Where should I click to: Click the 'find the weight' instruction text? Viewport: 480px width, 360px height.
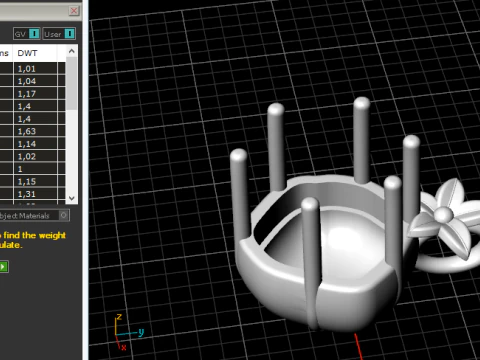(35, 235)
